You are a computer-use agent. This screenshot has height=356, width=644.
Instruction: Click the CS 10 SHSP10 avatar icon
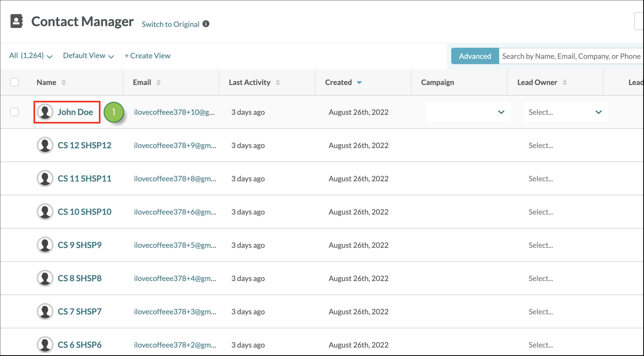pyautogui.click(x=45, y=212)
